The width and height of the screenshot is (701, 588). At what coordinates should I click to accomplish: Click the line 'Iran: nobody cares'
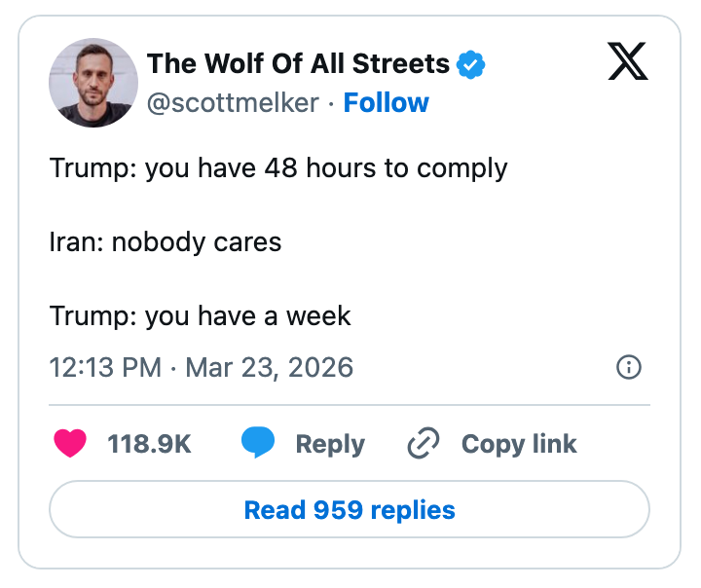click(x=166, y=241)
